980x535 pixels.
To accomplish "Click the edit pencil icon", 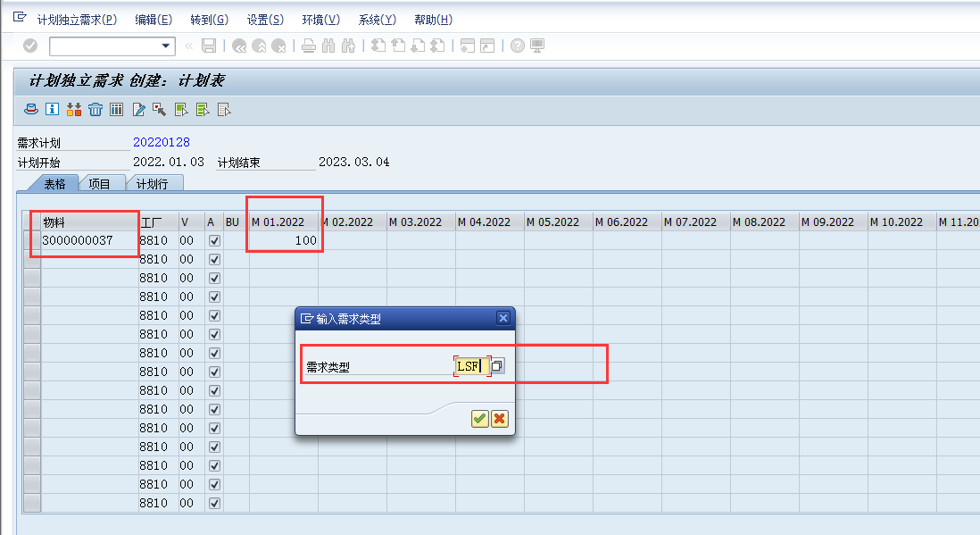I will pos(140,109).
